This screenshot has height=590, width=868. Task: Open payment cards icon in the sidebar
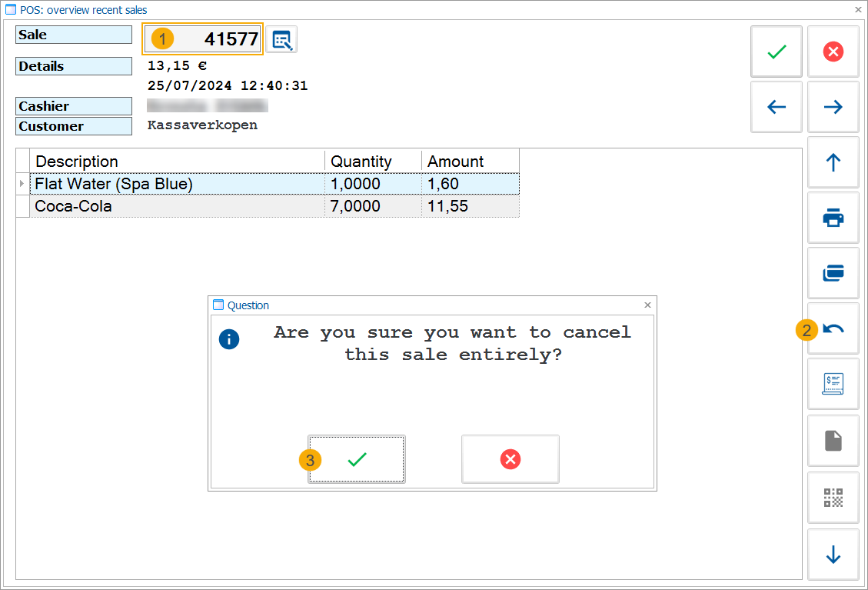(833, 273)
